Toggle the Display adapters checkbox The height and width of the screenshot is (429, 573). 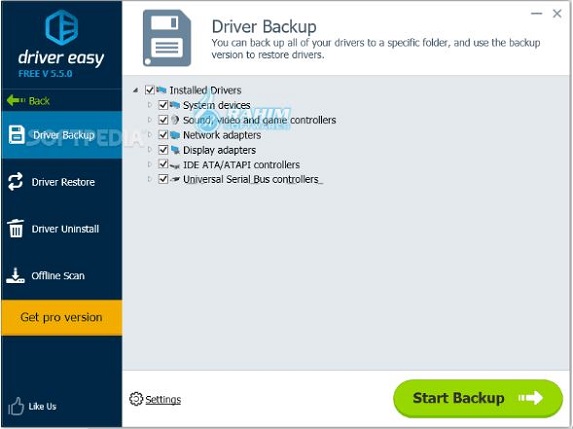(163, 150)
